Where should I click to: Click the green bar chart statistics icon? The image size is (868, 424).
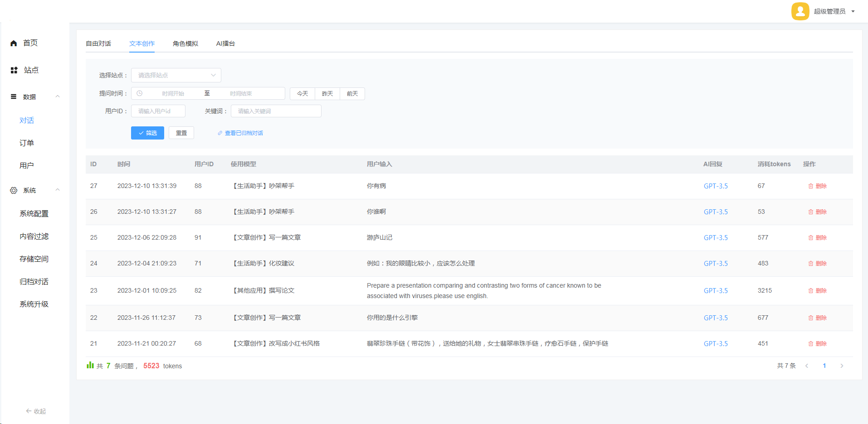pos(90,365)
